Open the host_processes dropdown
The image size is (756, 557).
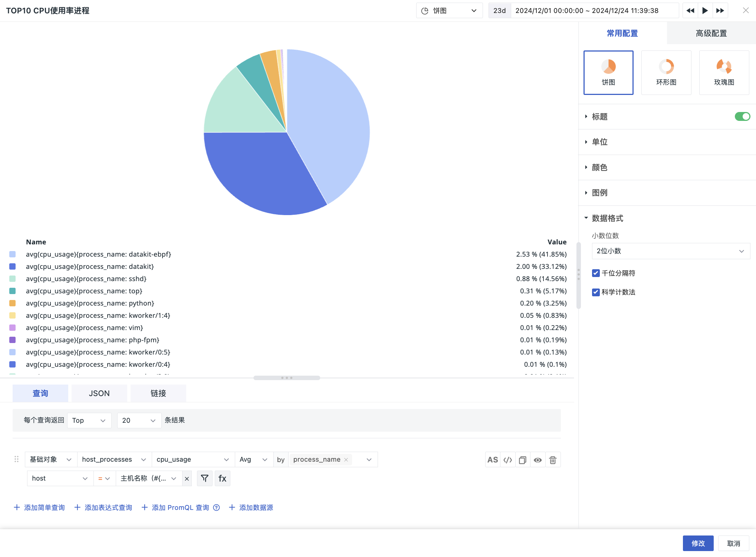(x=114, y=459)
